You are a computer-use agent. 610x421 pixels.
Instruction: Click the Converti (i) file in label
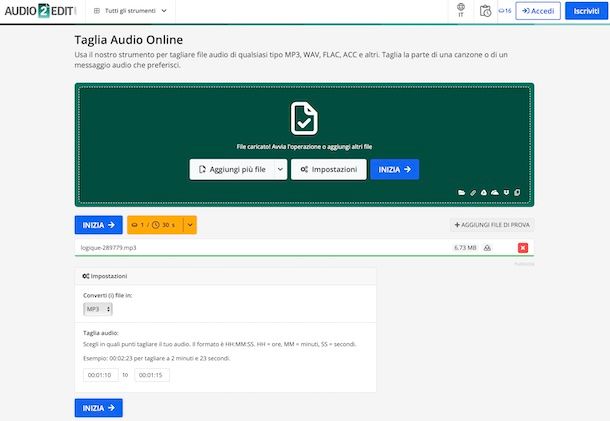coord(108,295)
